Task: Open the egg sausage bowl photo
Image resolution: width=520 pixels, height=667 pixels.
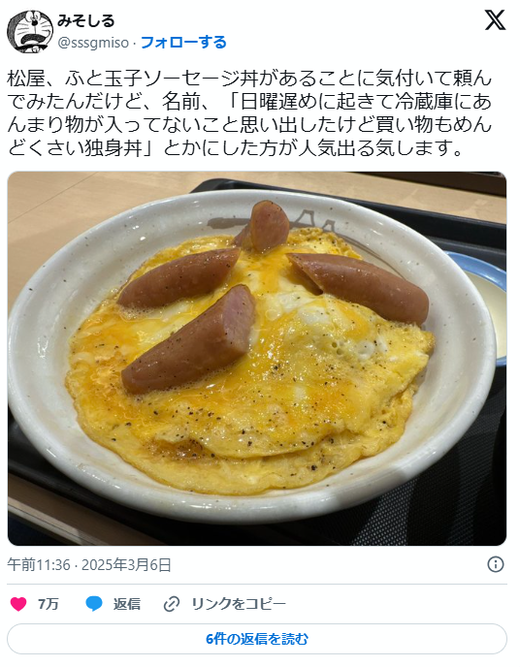Action: tap(257, 359)
